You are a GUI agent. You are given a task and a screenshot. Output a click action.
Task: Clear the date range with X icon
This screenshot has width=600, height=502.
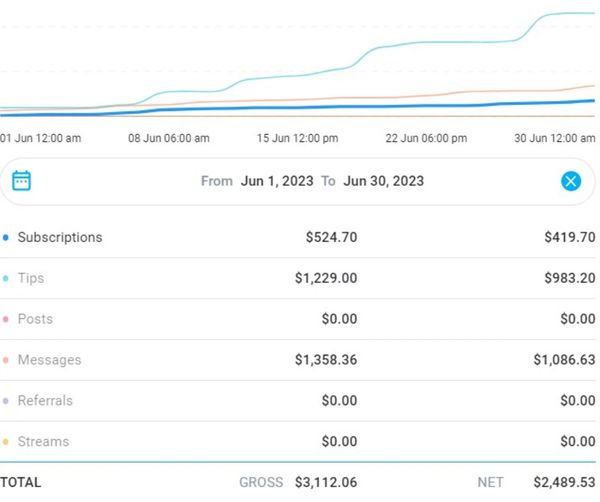(x=571, y=181)
